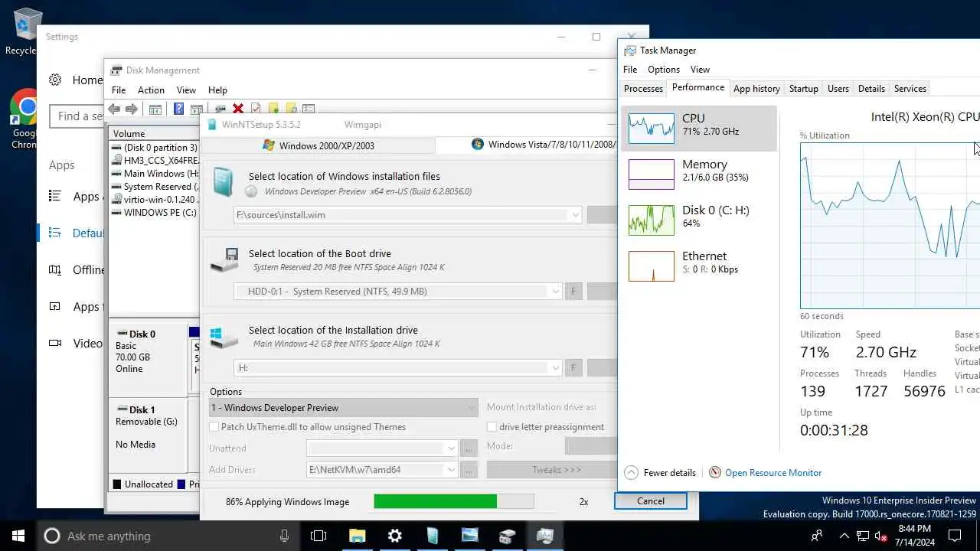Open File Explorer from the taskbar
The image size is (980, 551).
[358, 536]
